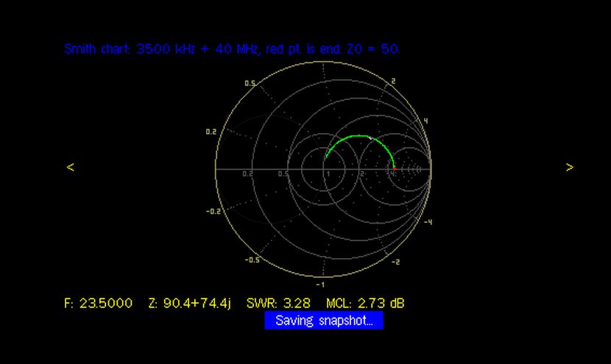Viewport: 611px width, 364px height.
Task: Click the F: 23.5000 frequency readout
Action: [x=99, y=303]
